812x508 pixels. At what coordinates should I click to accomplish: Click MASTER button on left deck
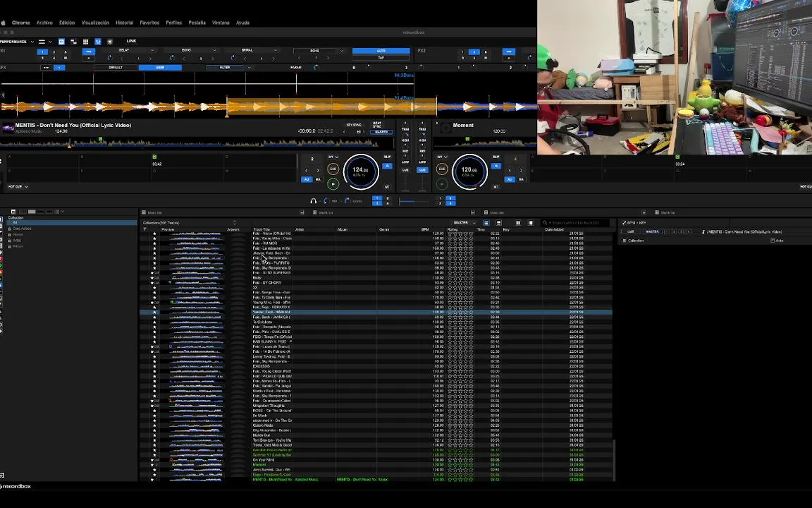click(381, 132)
